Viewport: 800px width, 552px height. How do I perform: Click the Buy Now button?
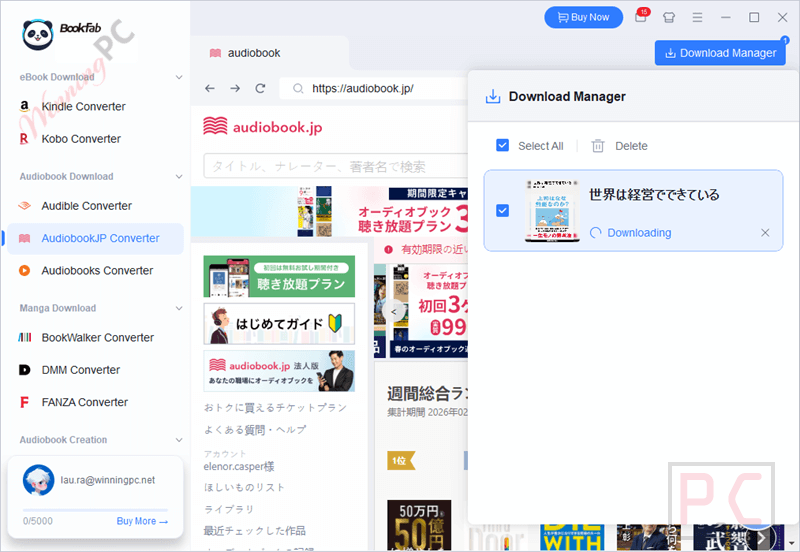point(583,17)
